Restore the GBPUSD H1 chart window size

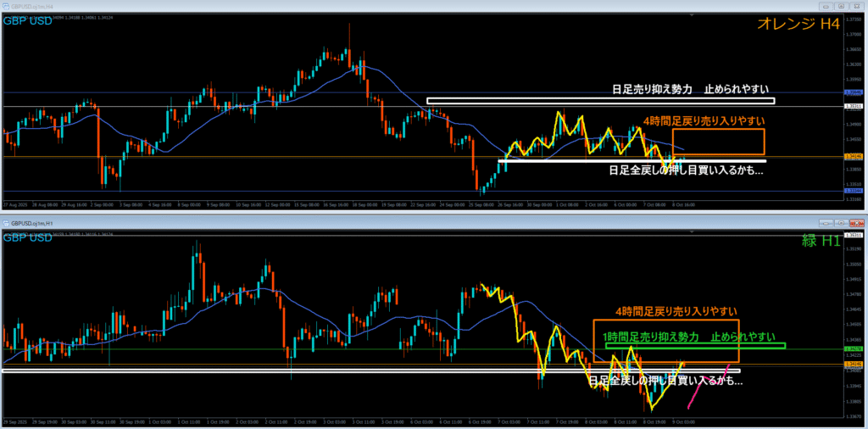841,222
